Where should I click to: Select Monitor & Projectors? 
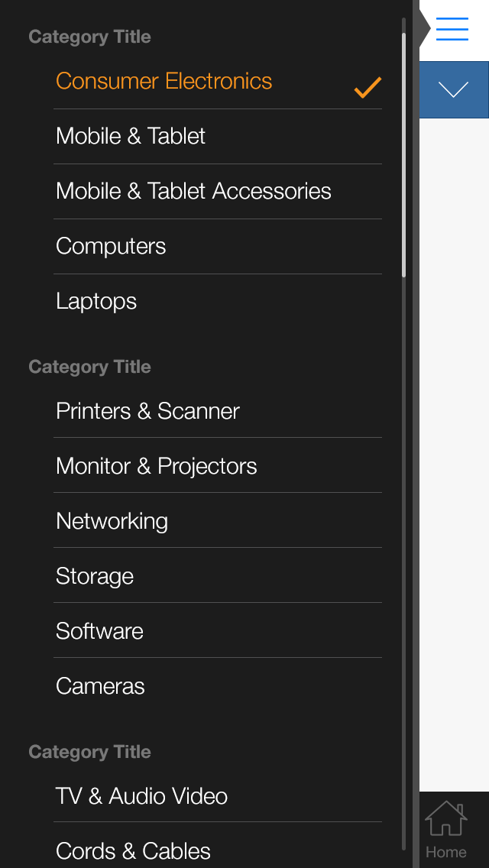156,465
